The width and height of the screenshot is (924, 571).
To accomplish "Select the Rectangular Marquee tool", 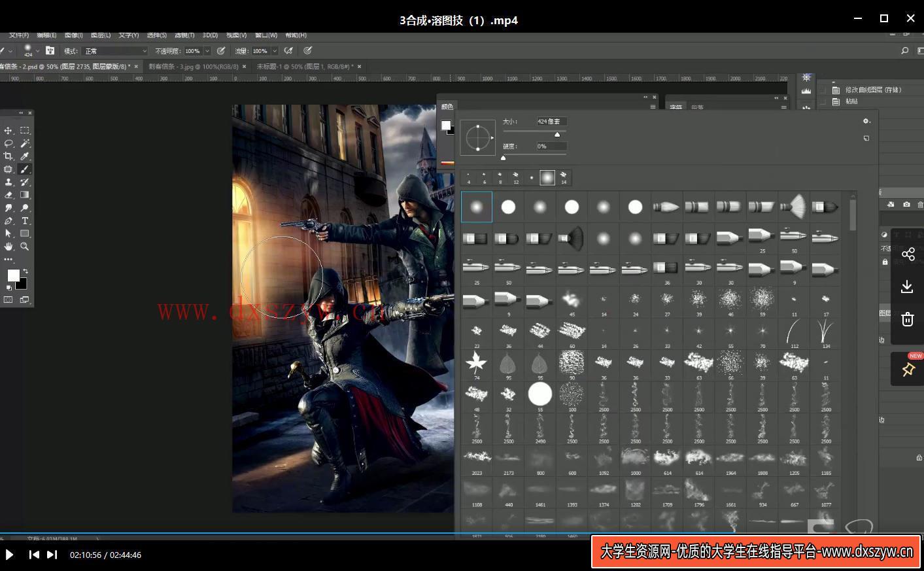I will coord(25,131).
